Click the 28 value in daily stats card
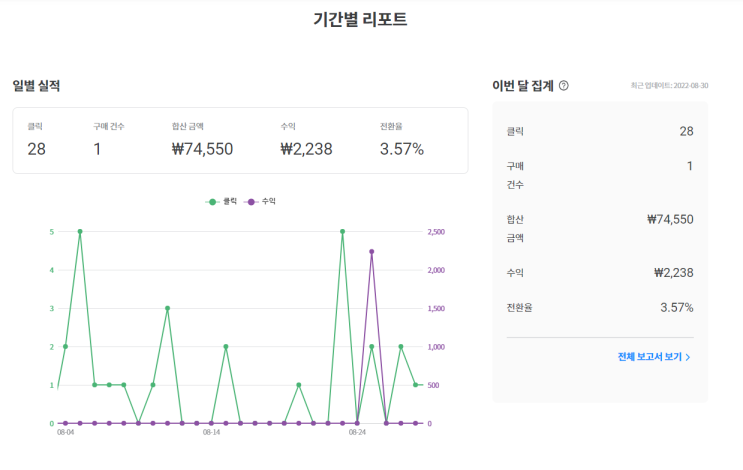The height and width of the screenshot is (470, 743). (x=36, y=149)
